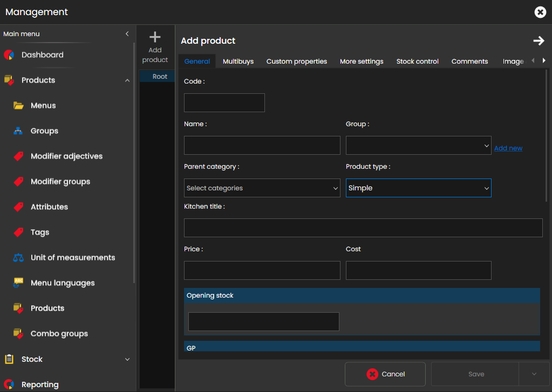This screenshot has width=552, height=392.
Task: Expand the Stock menu section
Action: (x=127, y=359)
